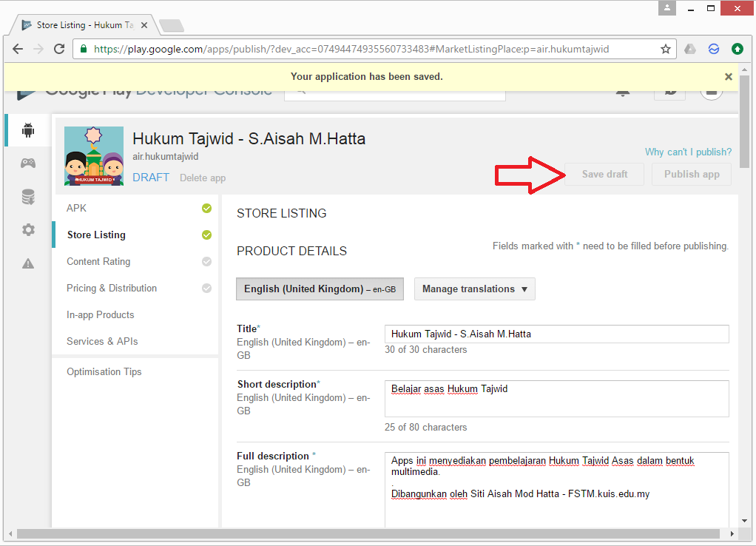Image resolution: width=756 pixels, height=546 pixels.
Task: Open the Settings gear sidebar icon
Action: click(28, 229)
